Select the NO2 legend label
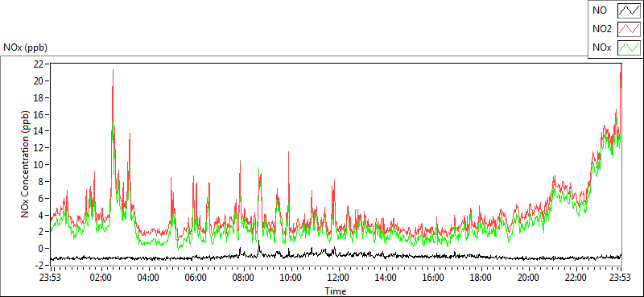This screenshot has width=644, height=297. tap(601, 29)
